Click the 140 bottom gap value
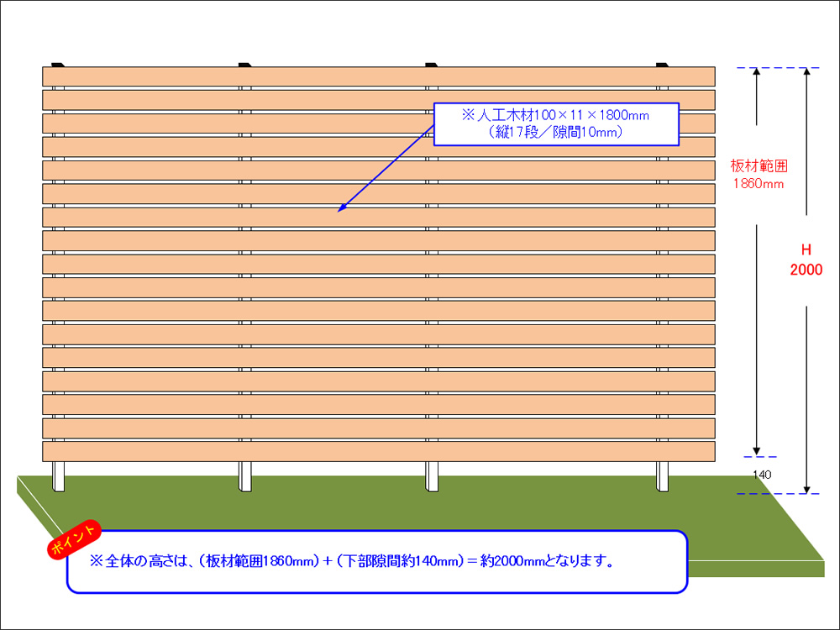The image size is (840, 630). click(762, 475)
